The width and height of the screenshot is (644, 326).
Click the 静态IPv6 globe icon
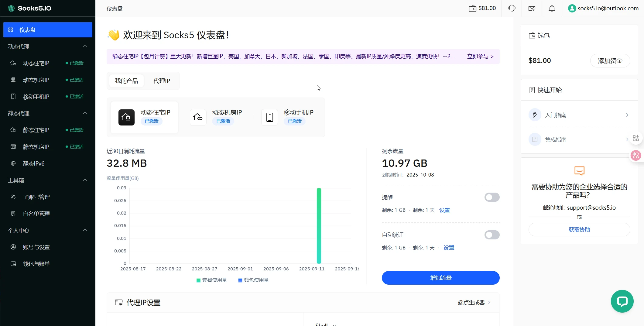pos(13,163)
